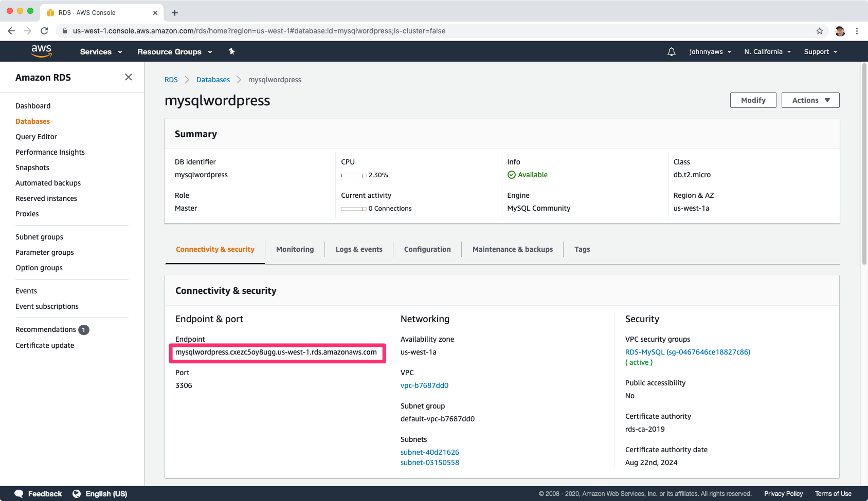Image resolution: width=868 pixels, height=501 pixels.
Task: Open a new browser tab
Action: click(x=175, y=13)
